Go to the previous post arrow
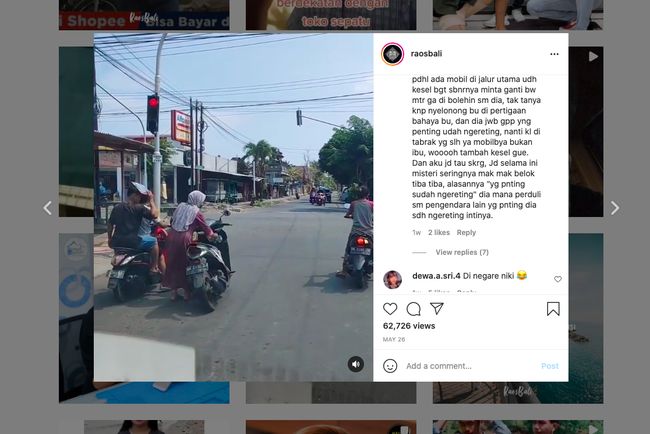The width and height of the screenshot is (650, 434). 48,208
